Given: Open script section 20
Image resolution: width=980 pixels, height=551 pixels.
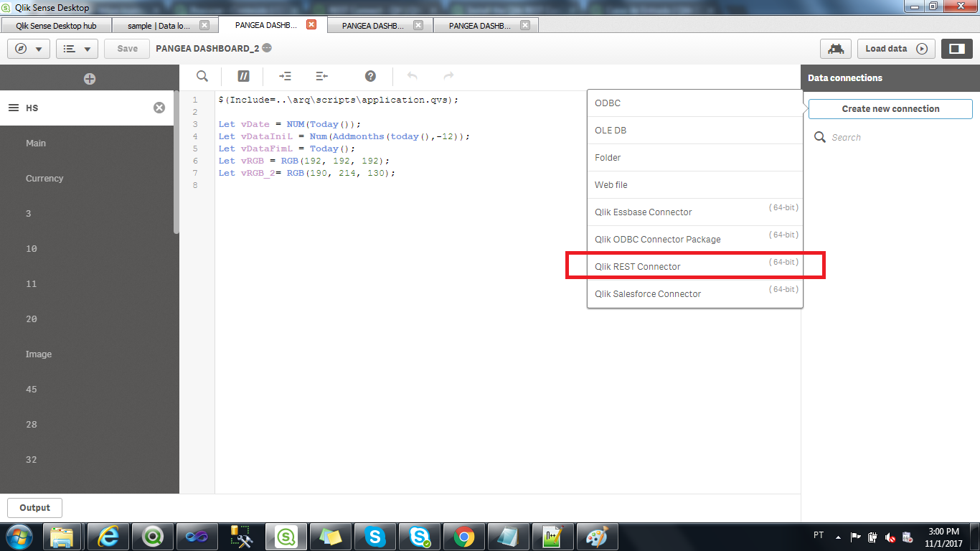Looking at the screenshot, I should [86, 319].
